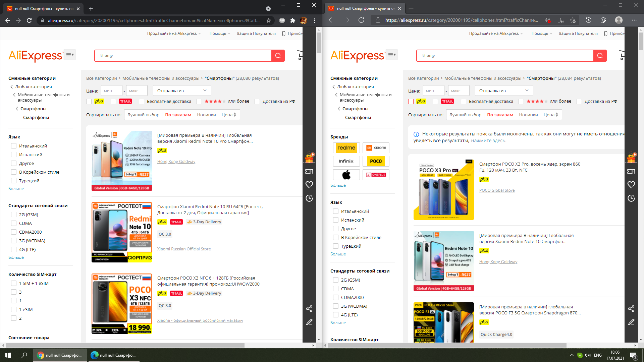This screenshot has height=362, width=644.
Task: Check Бесплатная доставка filter in left window
Action: tap(142, 102)
